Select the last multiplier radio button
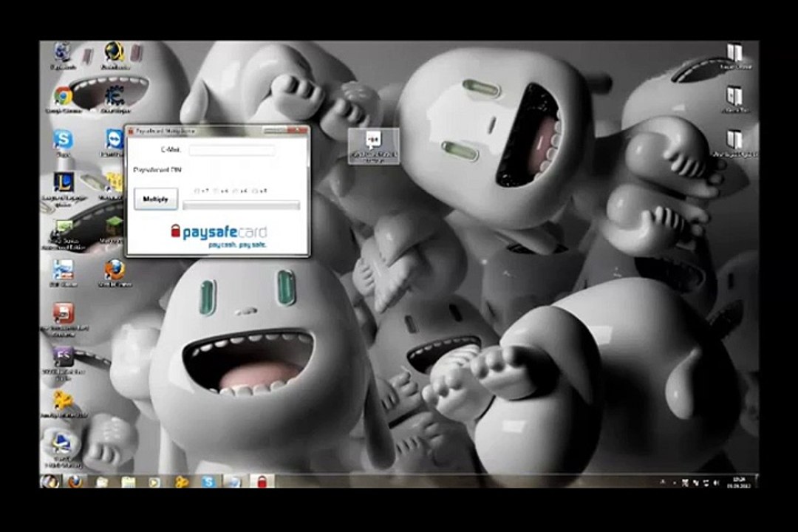 255,191
